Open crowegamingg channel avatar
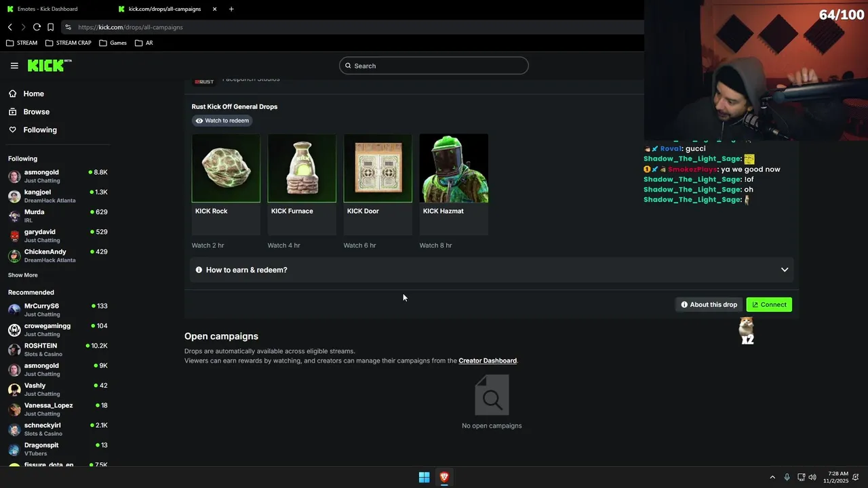868x488 pixels. 14,330
